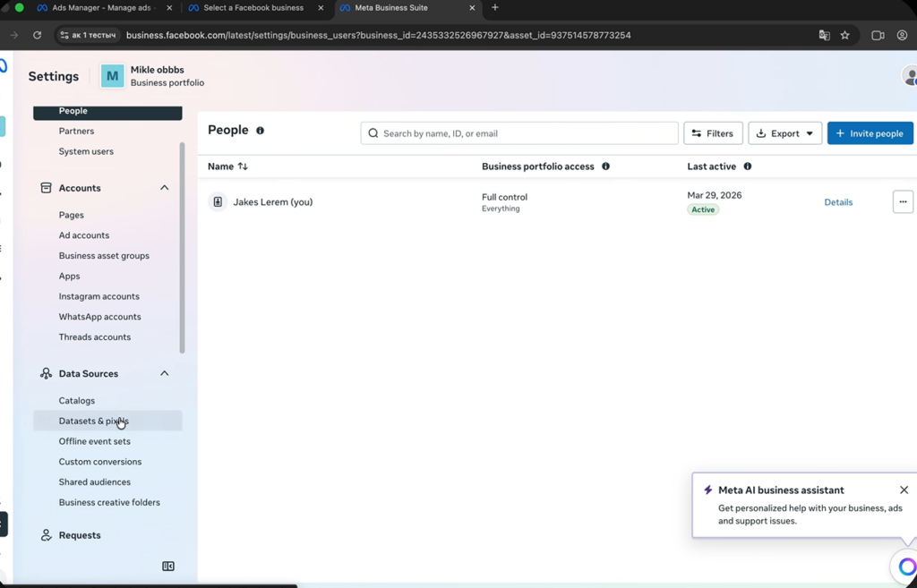Viewport: 917px width, 588px height.
Task: Open the three-dot menu for Jakes Lerem
Action: pos(903,201)
